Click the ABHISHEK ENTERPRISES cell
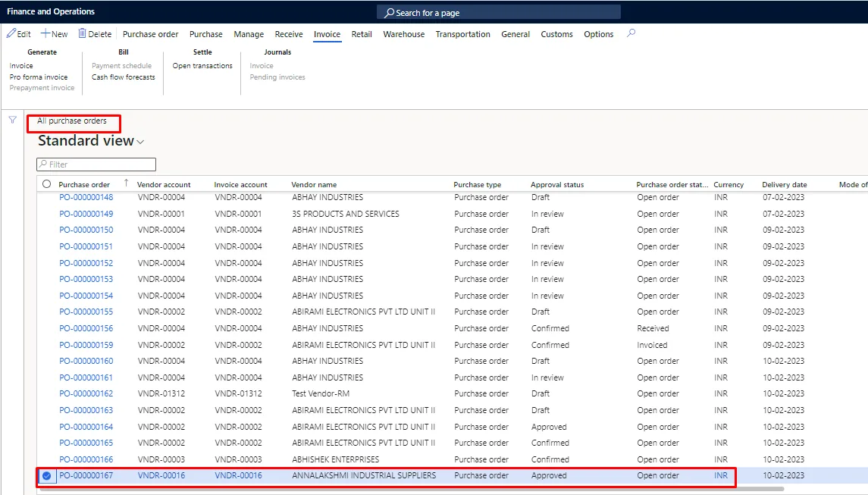Screen dimensions: 868x495 point(336,459)
